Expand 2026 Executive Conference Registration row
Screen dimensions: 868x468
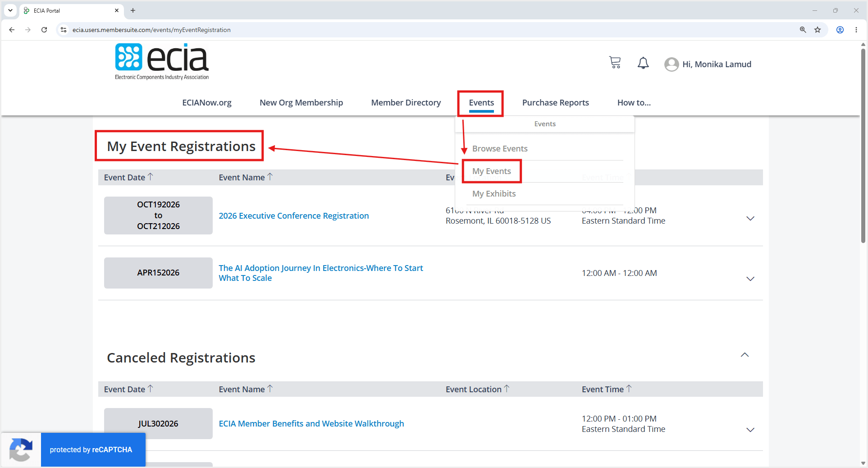[750, 219]
